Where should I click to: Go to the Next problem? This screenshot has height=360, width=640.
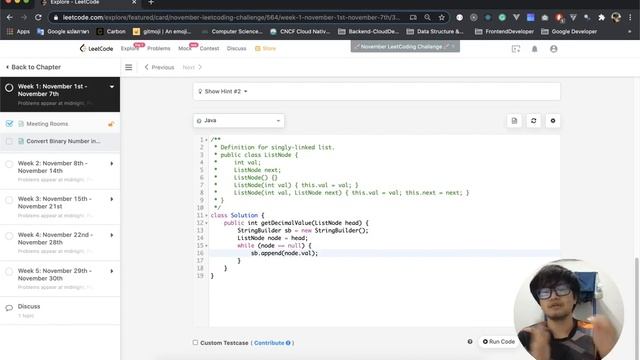pos(192,67)
